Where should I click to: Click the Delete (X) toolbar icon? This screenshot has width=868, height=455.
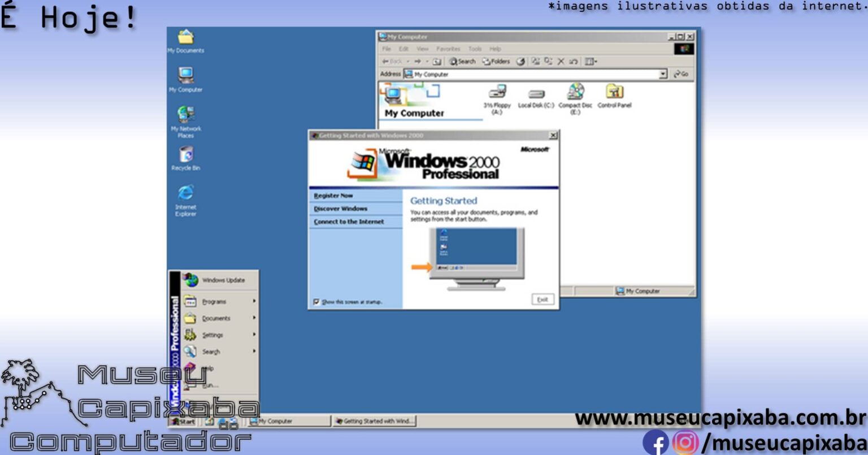(x=561, y=62)
